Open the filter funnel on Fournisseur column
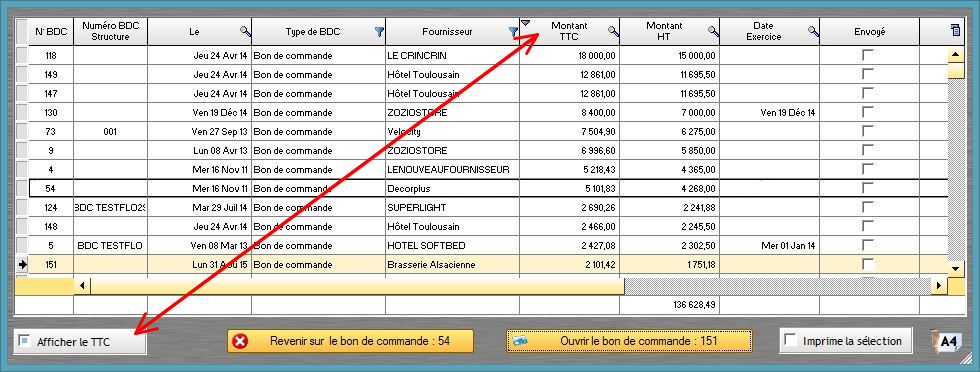Viewport: 980px width, 372px height. [513, 31]
